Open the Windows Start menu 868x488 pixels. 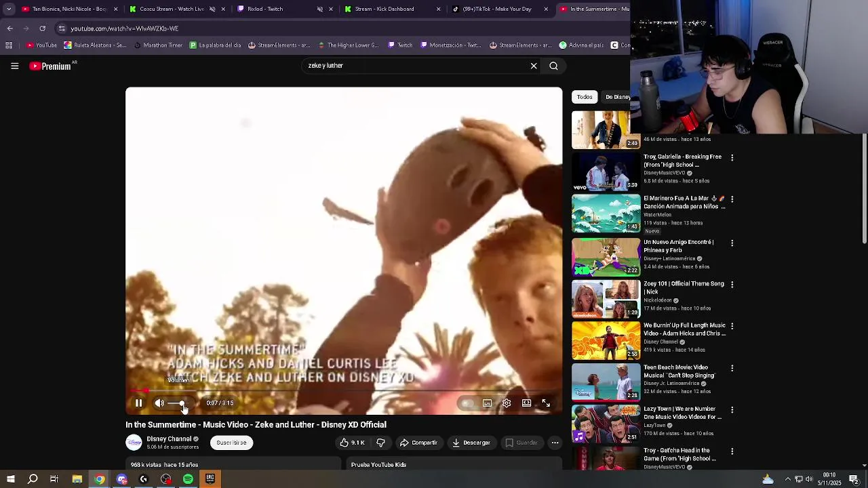pyautogui.click(x=10, y=479)
